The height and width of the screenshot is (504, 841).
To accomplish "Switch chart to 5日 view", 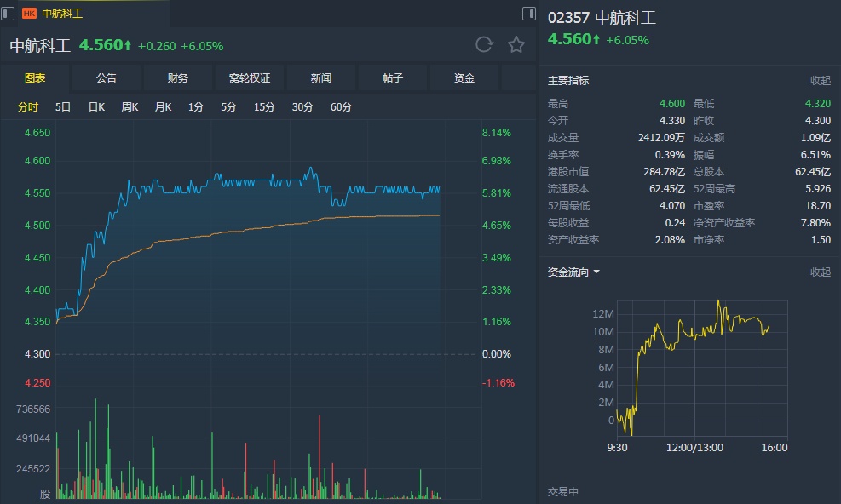I will pyautogui.click(x=63, y=107).
